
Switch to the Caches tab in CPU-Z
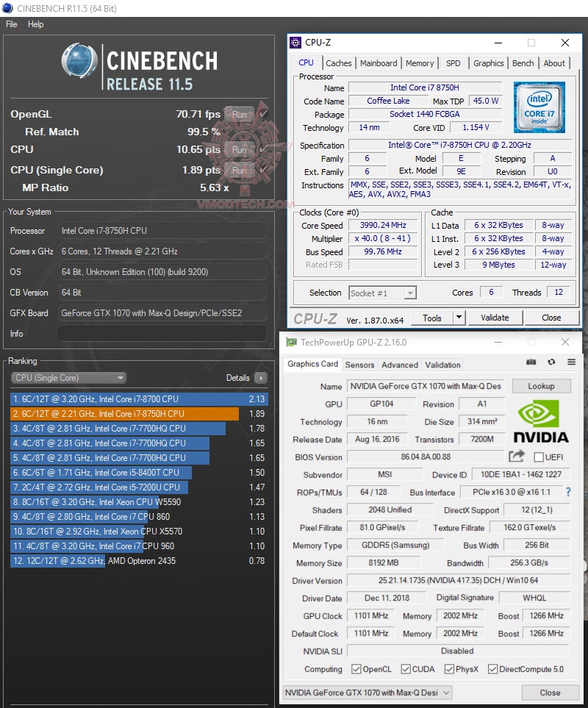pyautogui.click(x=338, y=63)
